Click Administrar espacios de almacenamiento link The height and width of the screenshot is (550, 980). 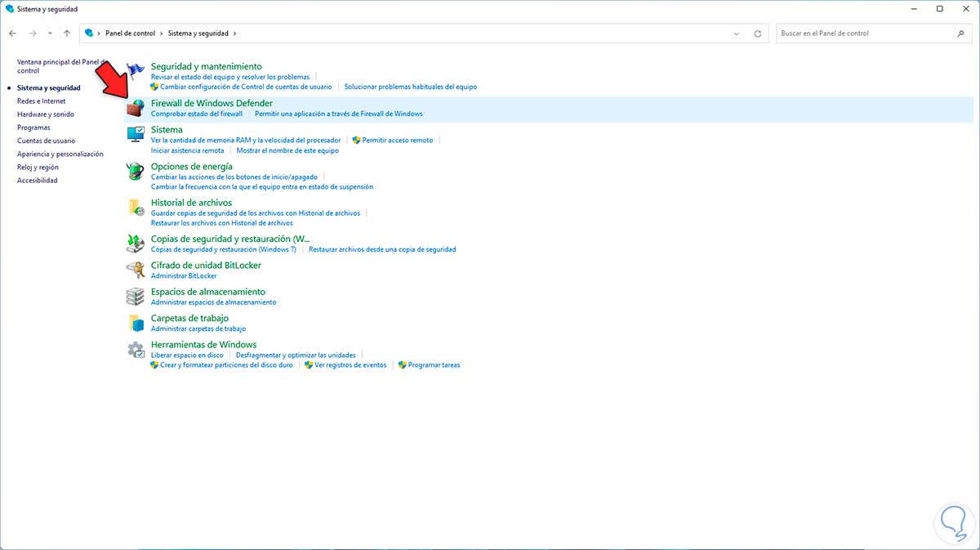(214, 302)
